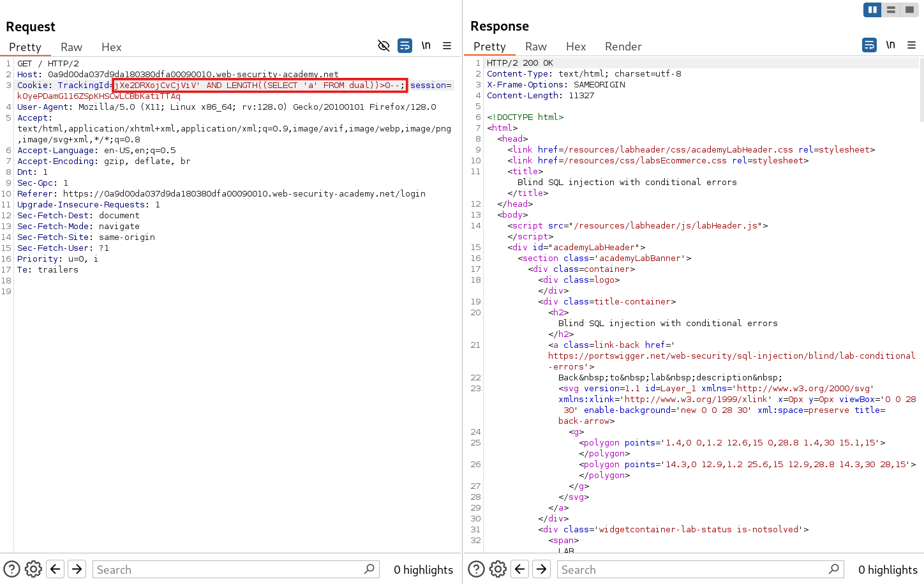
Task: Go to next match in Request search
Action: pos(77,569)
